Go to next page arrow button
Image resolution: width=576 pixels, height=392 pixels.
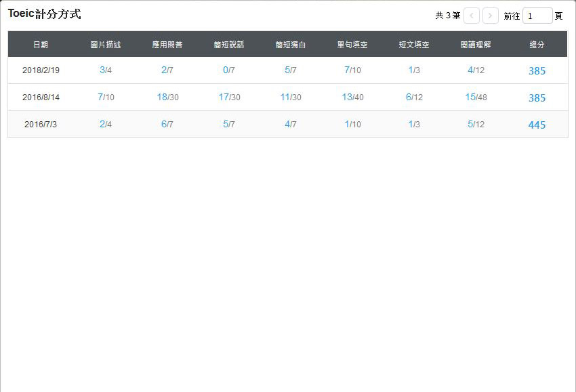[491, 16]
